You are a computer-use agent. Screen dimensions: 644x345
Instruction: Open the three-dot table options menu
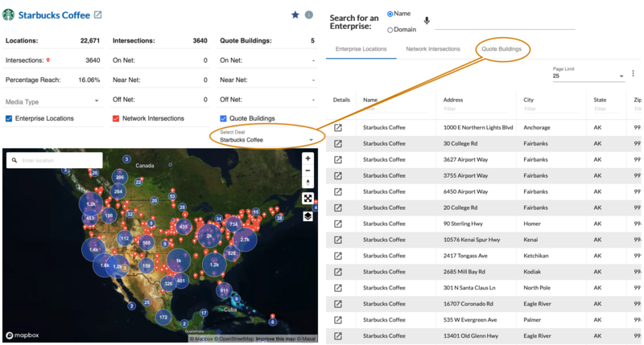tap(634, 73)
